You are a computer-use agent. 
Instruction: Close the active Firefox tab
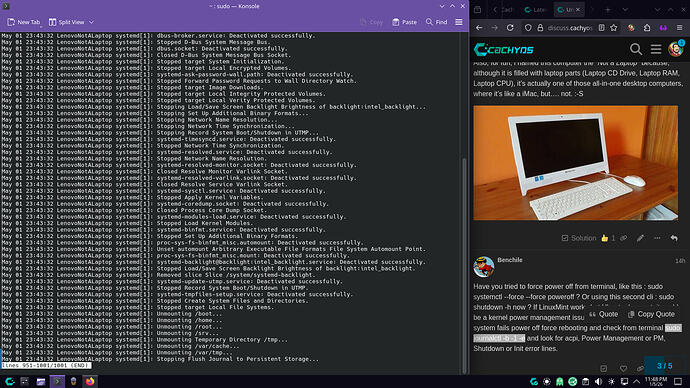pyautogui.click(x=578, y=10)
